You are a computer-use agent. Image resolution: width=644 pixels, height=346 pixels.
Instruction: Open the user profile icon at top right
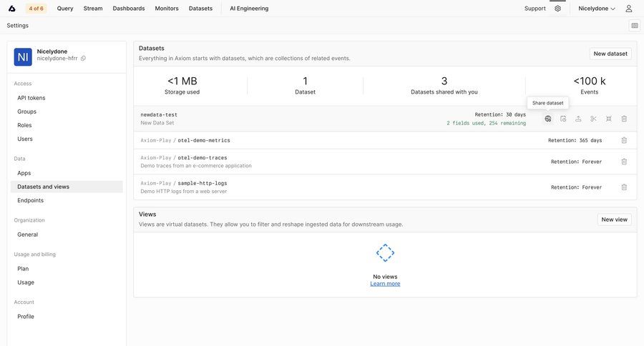[x=628, y=8]
